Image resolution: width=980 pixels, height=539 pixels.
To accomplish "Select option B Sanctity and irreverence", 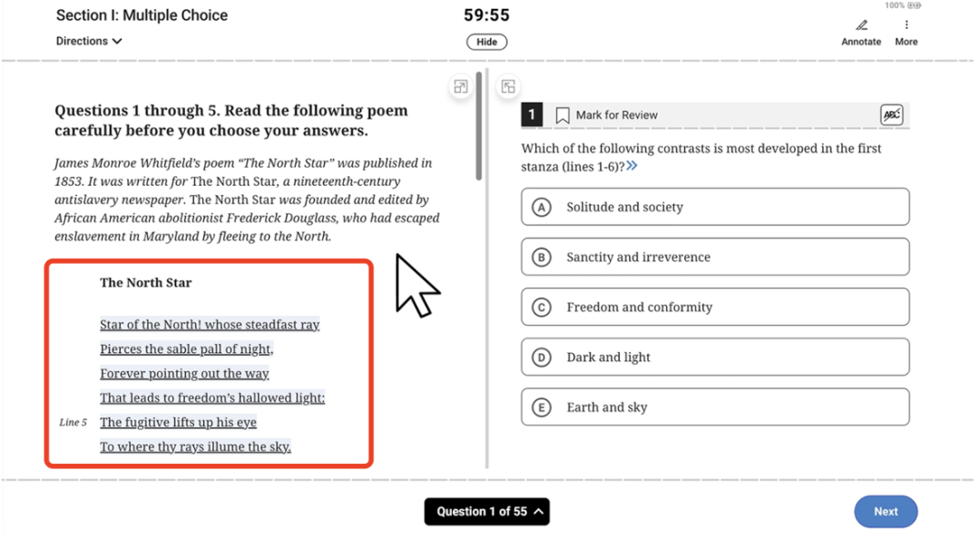I will click(715, 257).
